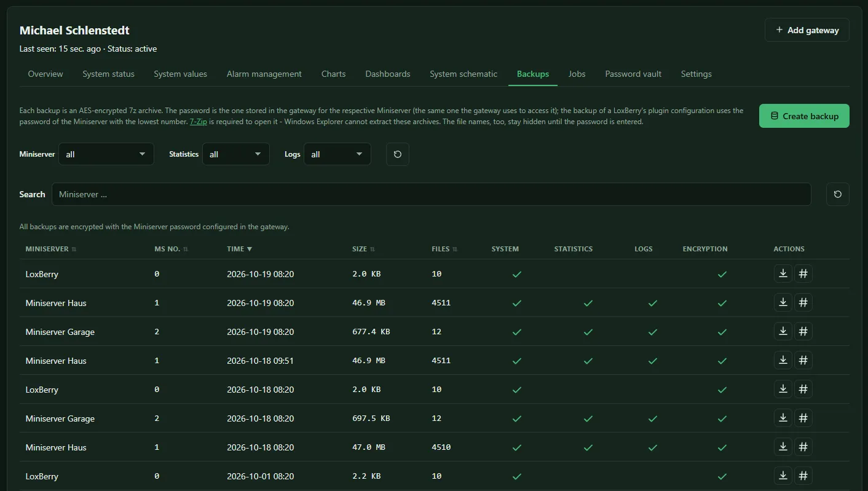This screenshot has width=868, height=491.
Task: Toggle sort order of the Time column
Action: [240, 249]
